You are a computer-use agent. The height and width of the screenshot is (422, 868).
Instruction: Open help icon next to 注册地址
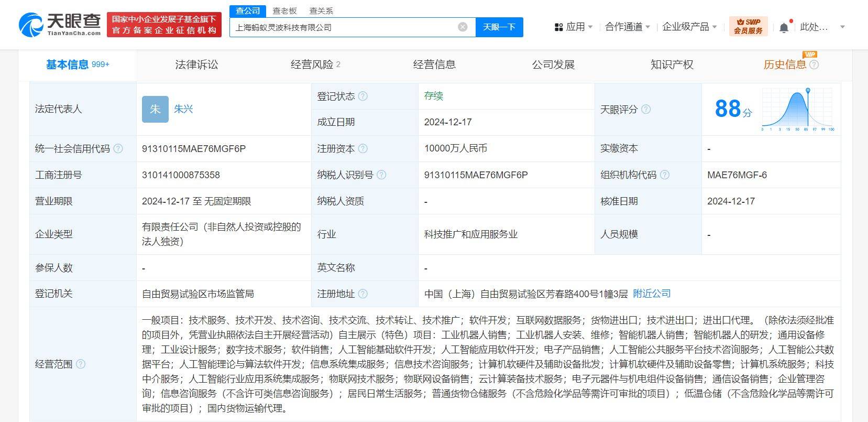tap(362, 294)
